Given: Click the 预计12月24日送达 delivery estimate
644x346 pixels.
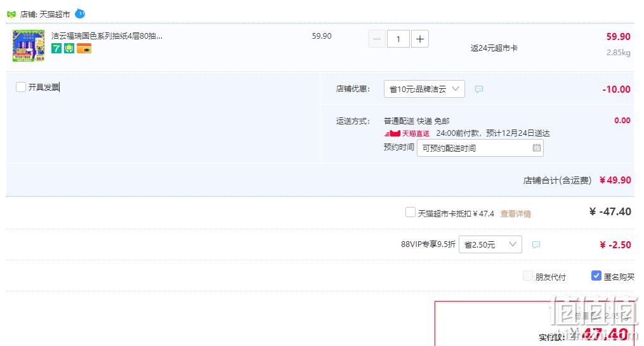Looking at the screenshot, I should pyautogui.click(x=518, y=133).
